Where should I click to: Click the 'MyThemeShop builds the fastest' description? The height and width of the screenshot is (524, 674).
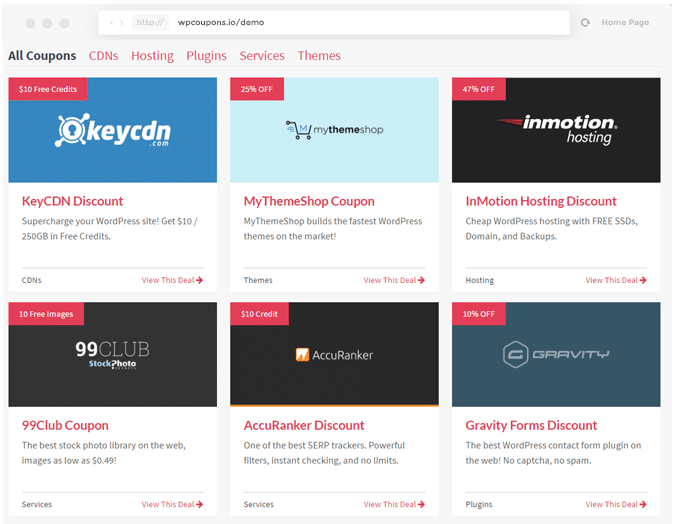pyautogui.click(x=333, y=229)
